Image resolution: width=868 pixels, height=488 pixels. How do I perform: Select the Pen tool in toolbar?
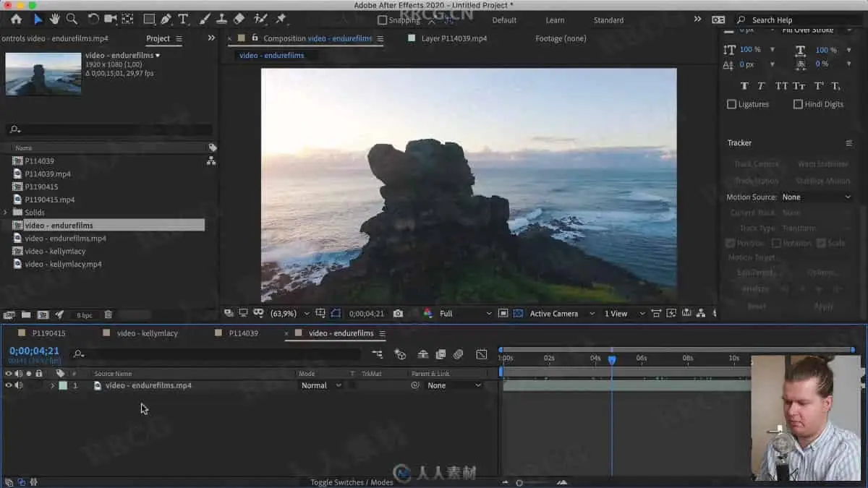click(166, 19)
